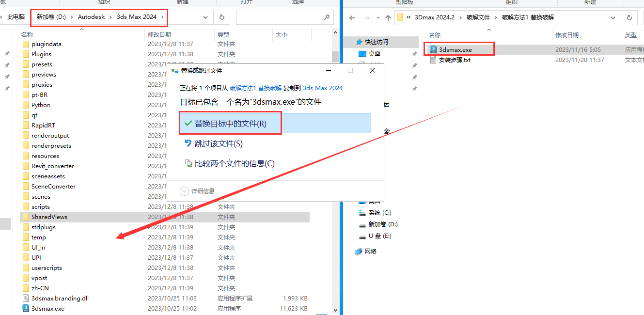Select the qt folder icon
Screen dimensions: 644x315
(x=26, y=115)
